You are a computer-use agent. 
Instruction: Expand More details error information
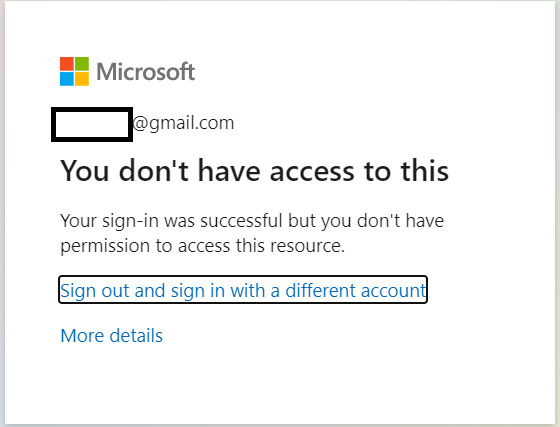[111, 336]
